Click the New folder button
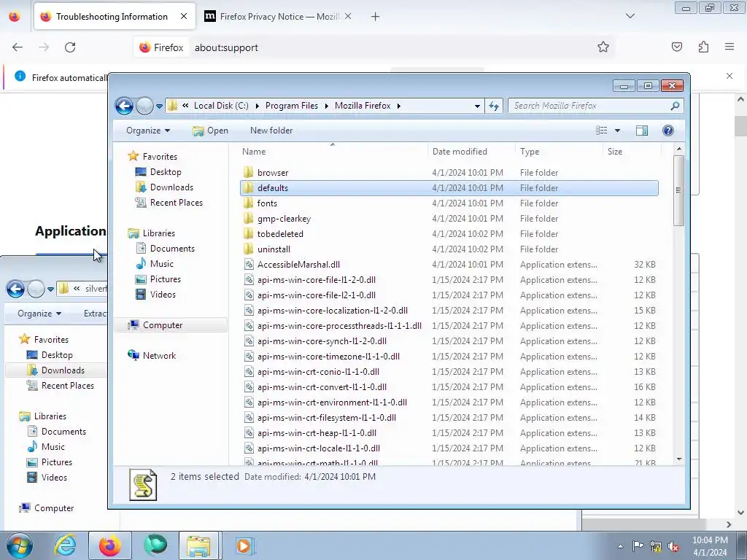 [x=271, y=131]
